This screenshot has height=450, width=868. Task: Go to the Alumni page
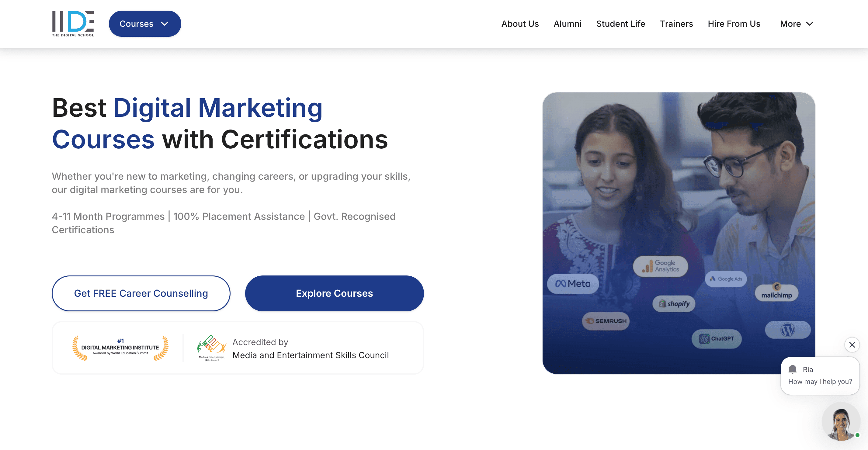[568, 24]
